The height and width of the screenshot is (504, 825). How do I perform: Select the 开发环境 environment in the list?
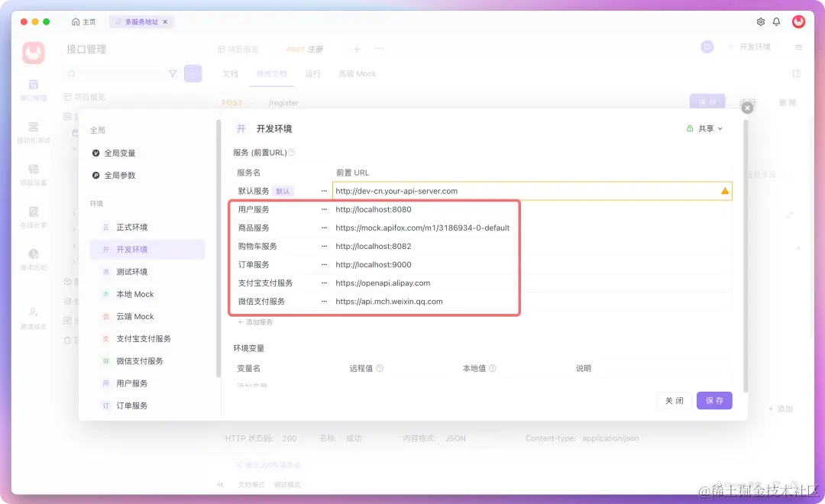pos(147,250)
